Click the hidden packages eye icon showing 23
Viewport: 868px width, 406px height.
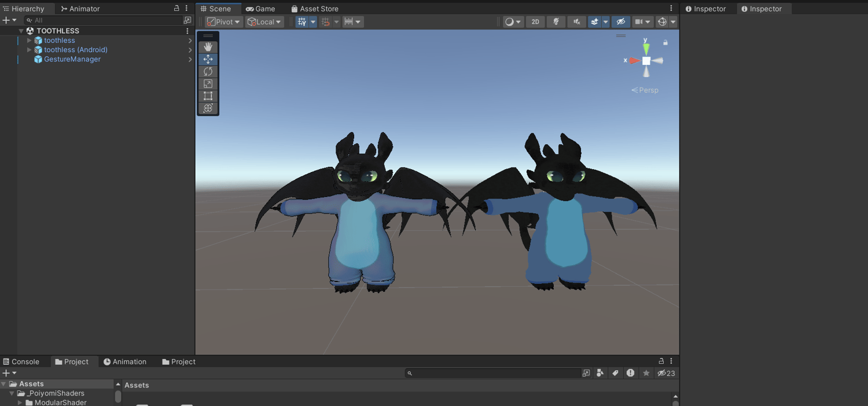point(666,373)
